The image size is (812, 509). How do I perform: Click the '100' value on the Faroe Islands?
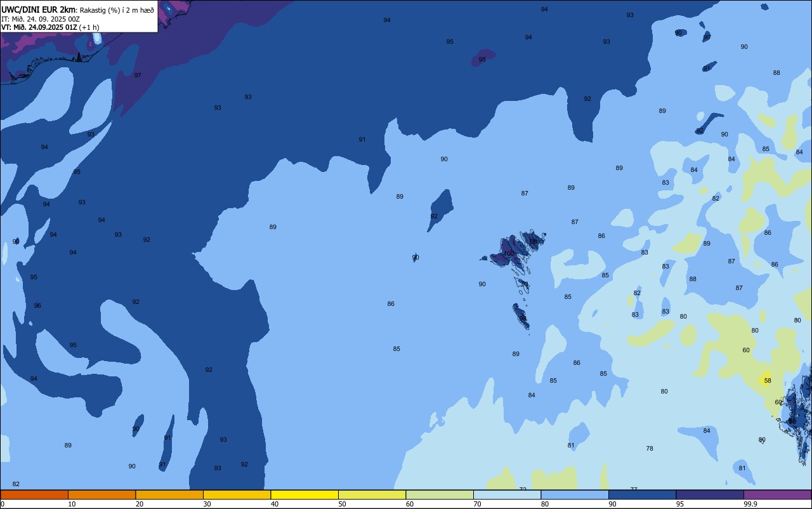coord(509,253)
